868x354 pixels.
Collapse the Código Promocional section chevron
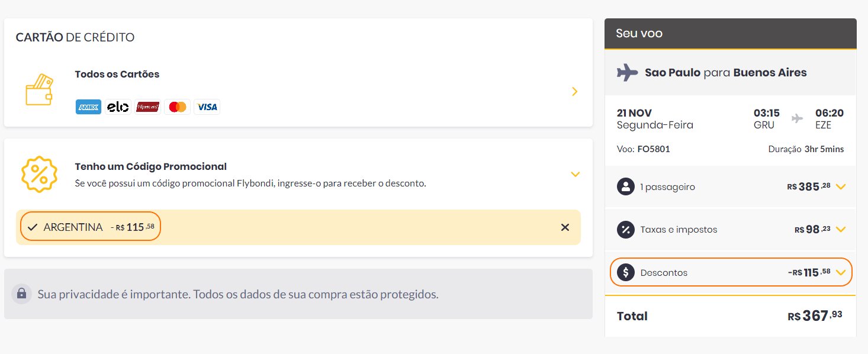tap(574, 174)
